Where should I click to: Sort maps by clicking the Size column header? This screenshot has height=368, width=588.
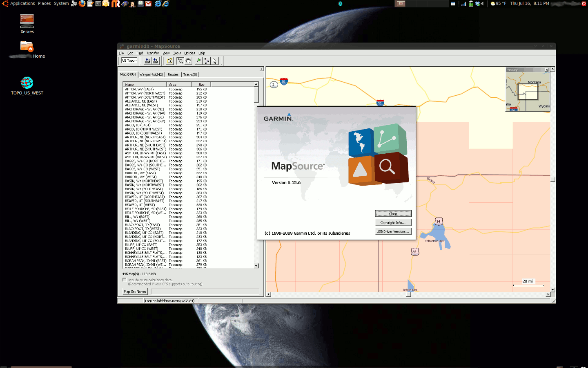tap(201, 84)
